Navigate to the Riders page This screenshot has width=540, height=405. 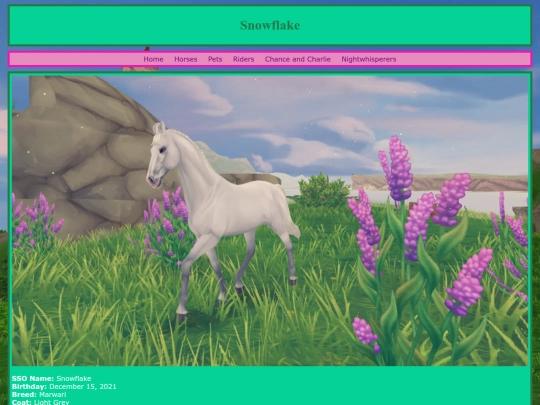243,59
